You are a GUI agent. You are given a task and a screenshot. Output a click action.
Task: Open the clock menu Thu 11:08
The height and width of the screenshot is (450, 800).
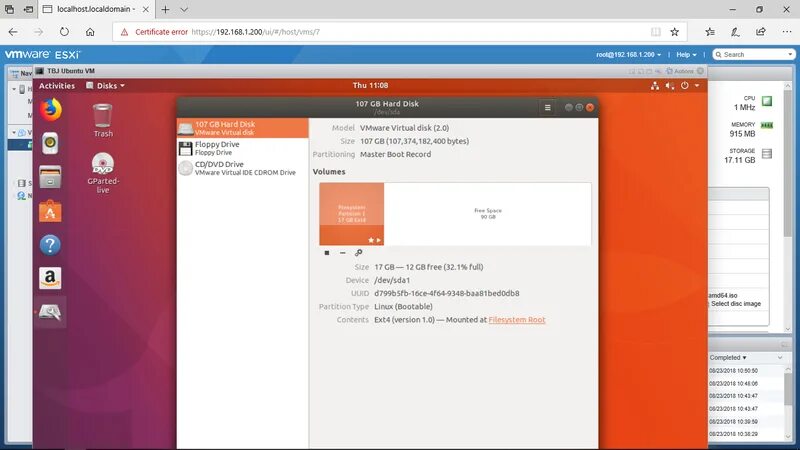(x=370, y=85)
